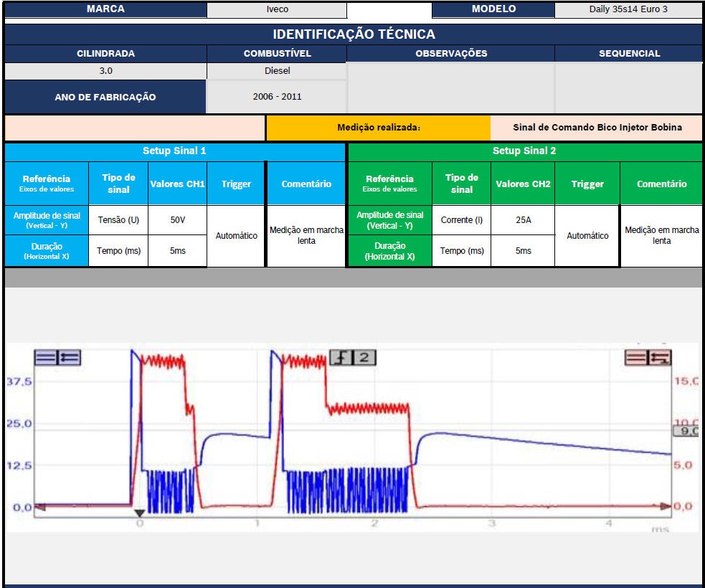705x588 pixels.
Task: Click the Setup Sinal 2 header
Action: tap(524, 151)
